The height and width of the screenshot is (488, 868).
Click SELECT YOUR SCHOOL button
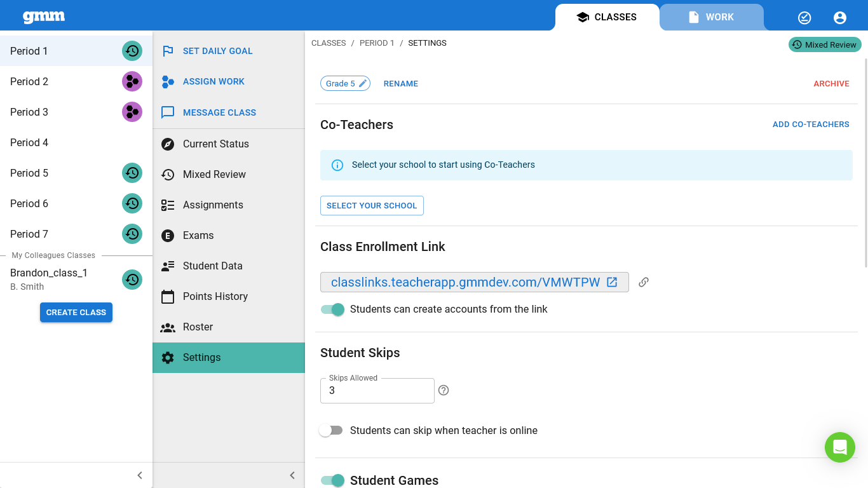pos(372,205)
